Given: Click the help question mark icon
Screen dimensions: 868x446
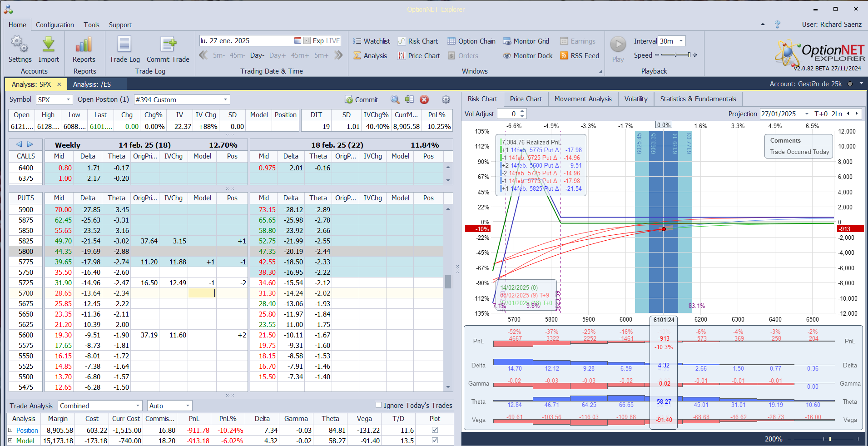Looking at the screenshot, I should 778,25.
